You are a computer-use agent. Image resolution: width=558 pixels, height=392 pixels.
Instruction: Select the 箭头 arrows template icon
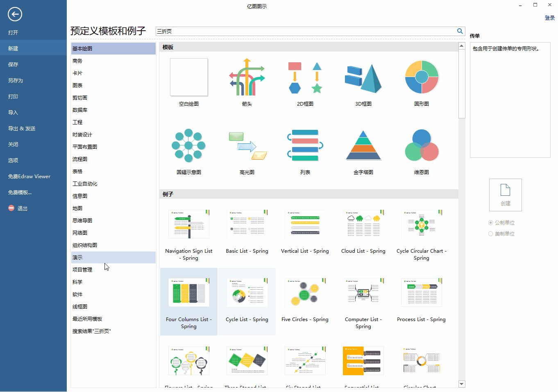(247, 77)
